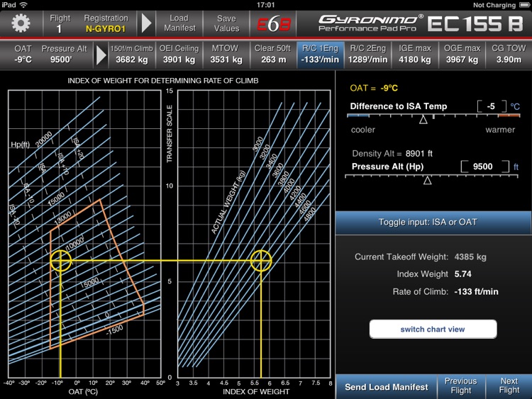The image size is (532, 399).
Task: Select the Flight 1 field
Action: [x=60, y=23]
